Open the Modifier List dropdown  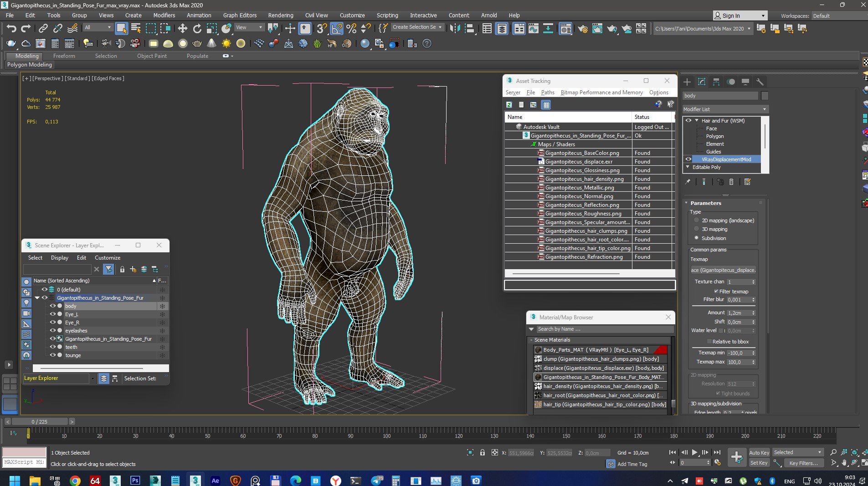[725, 109]
